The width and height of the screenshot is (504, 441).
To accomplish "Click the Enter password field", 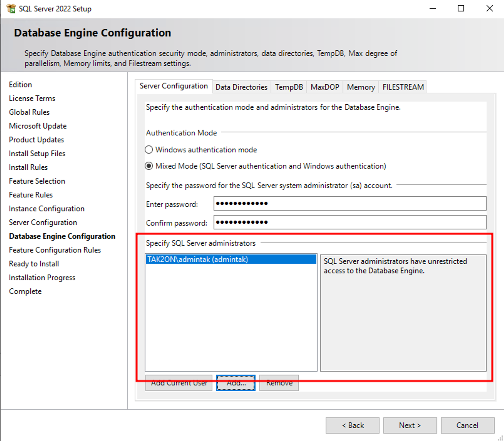I will (x=350, y=203).
